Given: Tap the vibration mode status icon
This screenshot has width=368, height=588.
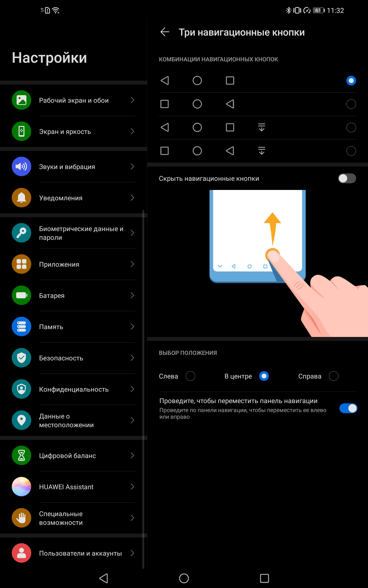Looking at the screenshot, I should click(x=297, y=10).
